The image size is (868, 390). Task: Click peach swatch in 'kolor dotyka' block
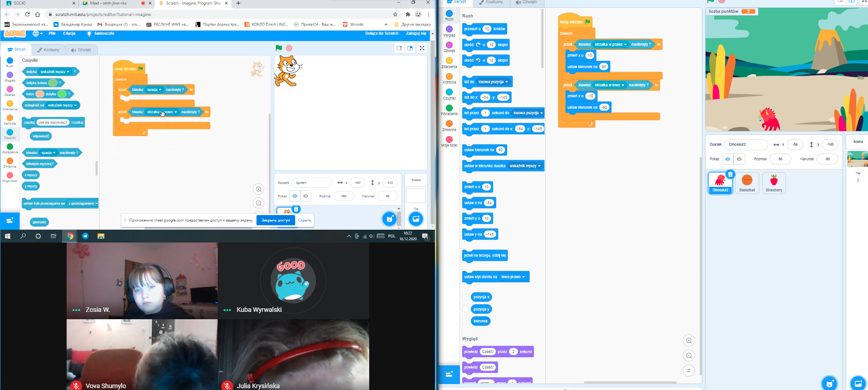(40, 94)
